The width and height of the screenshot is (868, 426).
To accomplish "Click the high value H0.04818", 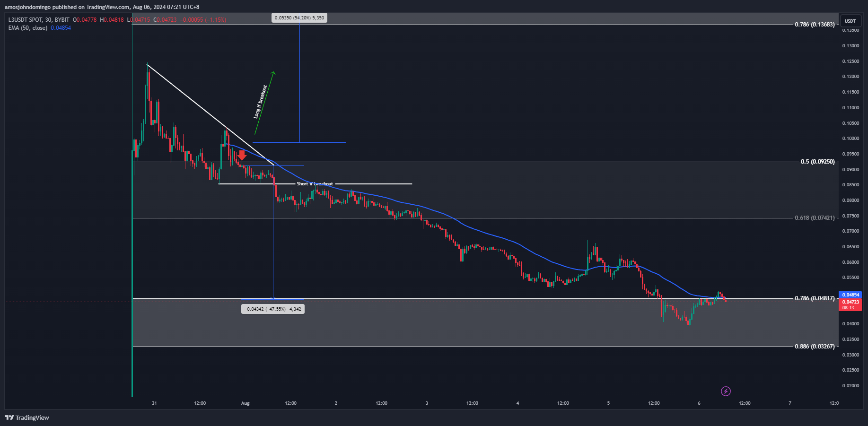I will tap(112, 20).
